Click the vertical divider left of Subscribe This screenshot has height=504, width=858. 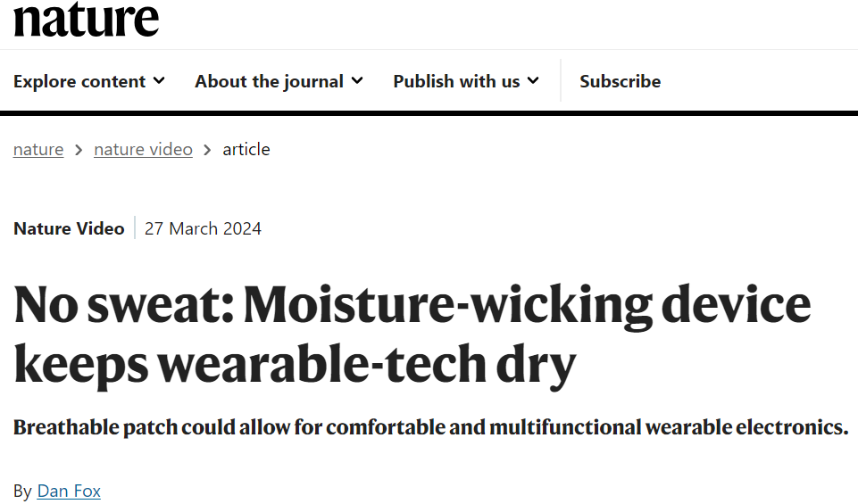coord(561,80)
